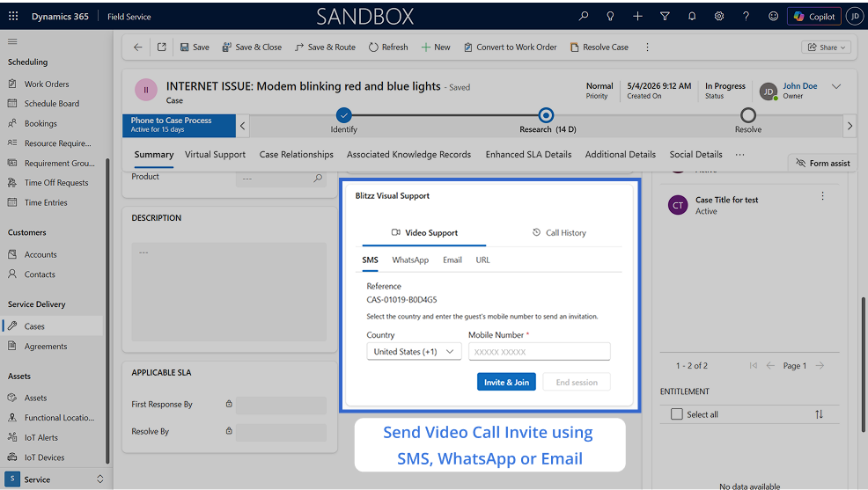Image resolution: width=868 pixels, height=490 pixels.
Task: Check the Select all checkbox
Action: [676, 414]
